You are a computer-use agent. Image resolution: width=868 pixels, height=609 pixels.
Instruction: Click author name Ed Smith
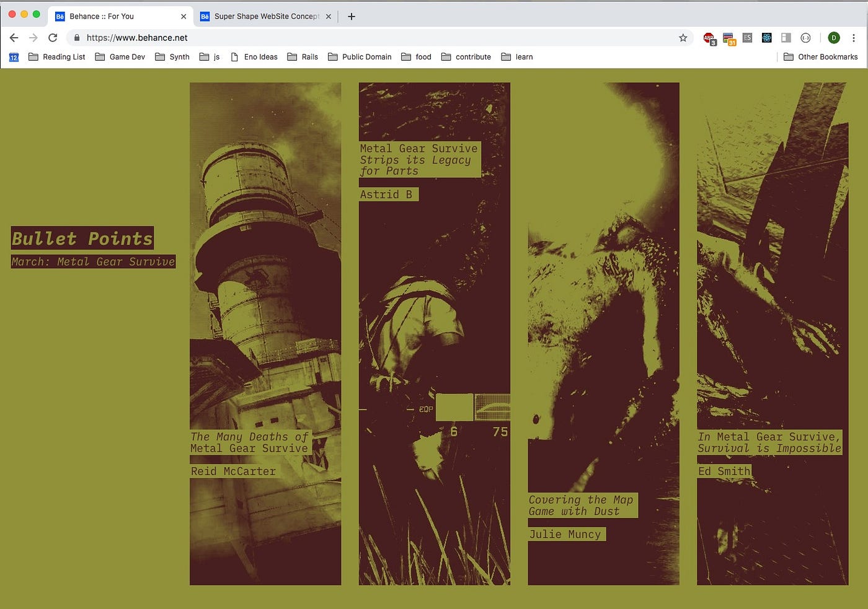tap(724, 471)
